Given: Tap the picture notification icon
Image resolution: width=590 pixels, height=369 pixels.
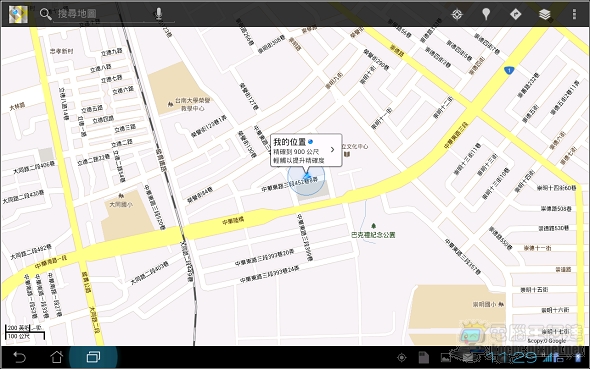Looking at the screenshot, I should (x=446, y=357).
